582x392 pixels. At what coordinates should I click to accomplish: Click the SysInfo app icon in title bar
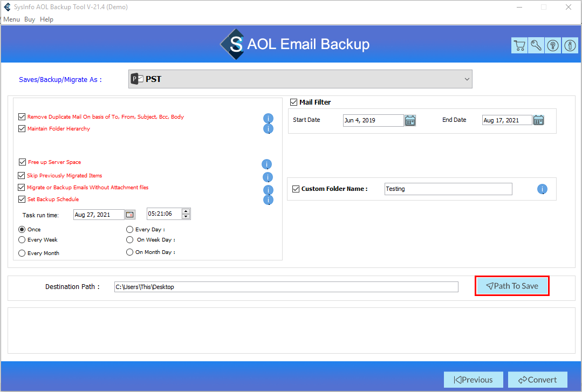coord(7,7)
